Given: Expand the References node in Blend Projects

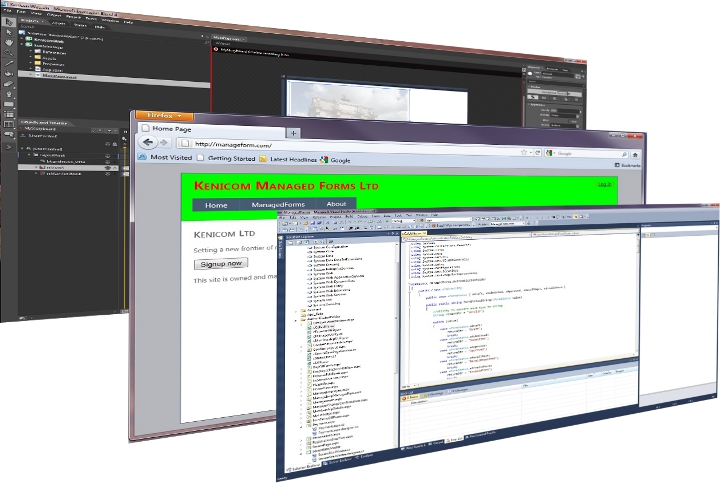Looking at the screenshot, I should coord(31,51).
